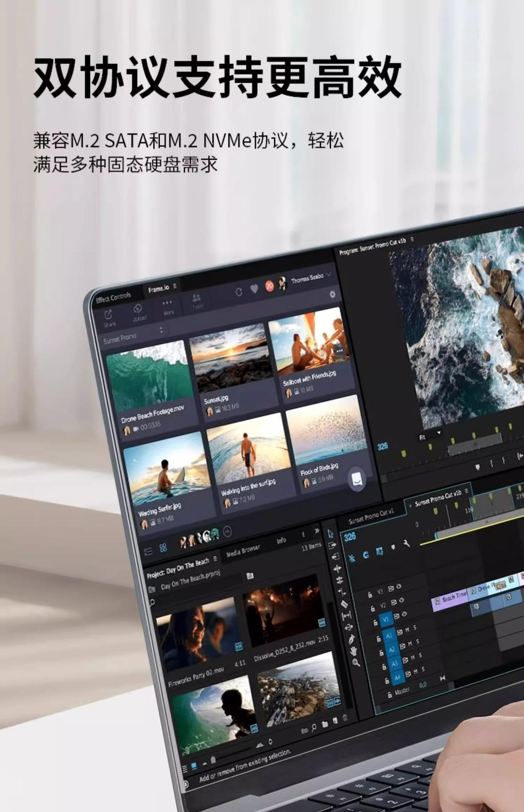The width and height of the screenshot is (524, 812).
Task: Select the Zoom magnifier tool
Action: [356, 662]
